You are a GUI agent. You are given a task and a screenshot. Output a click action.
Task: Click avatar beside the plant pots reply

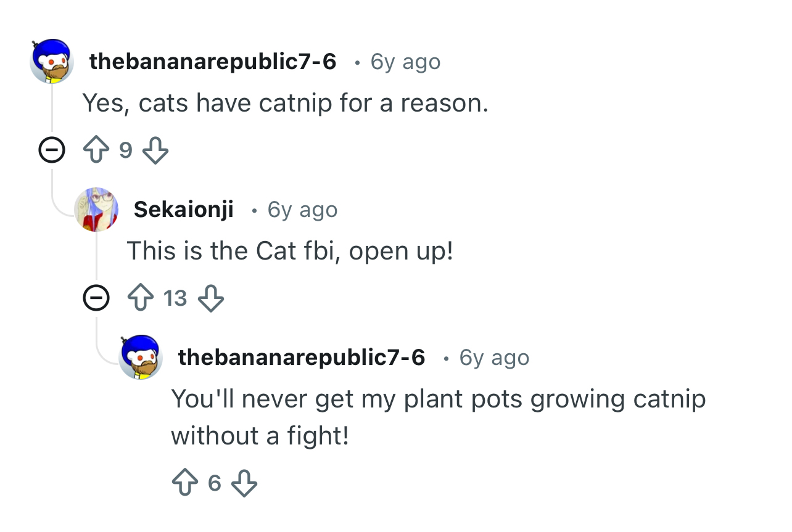pyautogui.click(x=141, y=358)
